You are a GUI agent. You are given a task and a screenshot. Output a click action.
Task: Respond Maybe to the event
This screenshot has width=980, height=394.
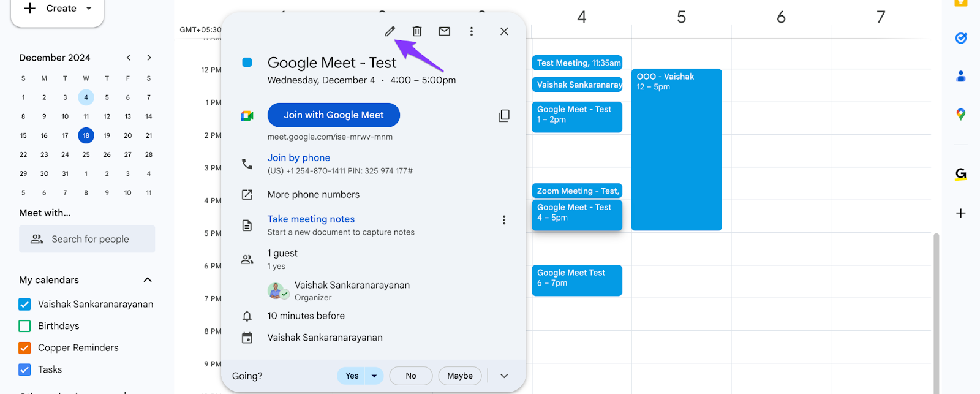pos(460,376)
